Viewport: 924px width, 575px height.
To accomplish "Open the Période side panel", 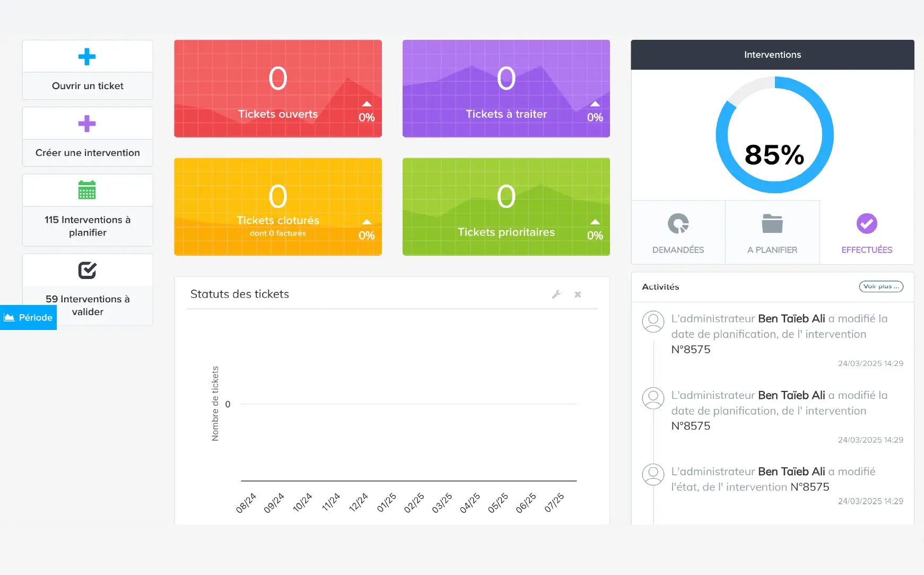I will tap(29, 317).
